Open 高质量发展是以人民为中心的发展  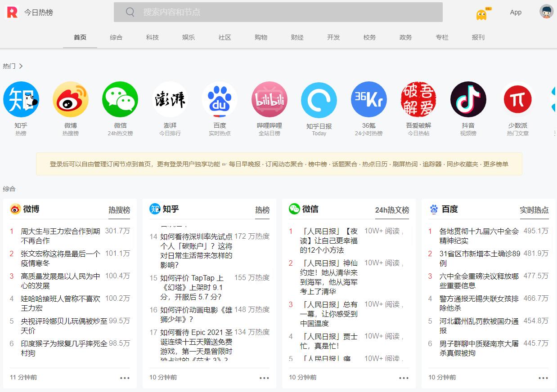pyautogui.click(x=61, y=281)
